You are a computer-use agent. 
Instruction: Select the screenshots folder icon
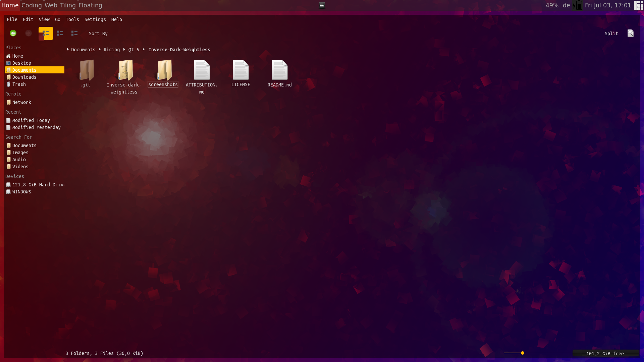click(x=164, y=70)
